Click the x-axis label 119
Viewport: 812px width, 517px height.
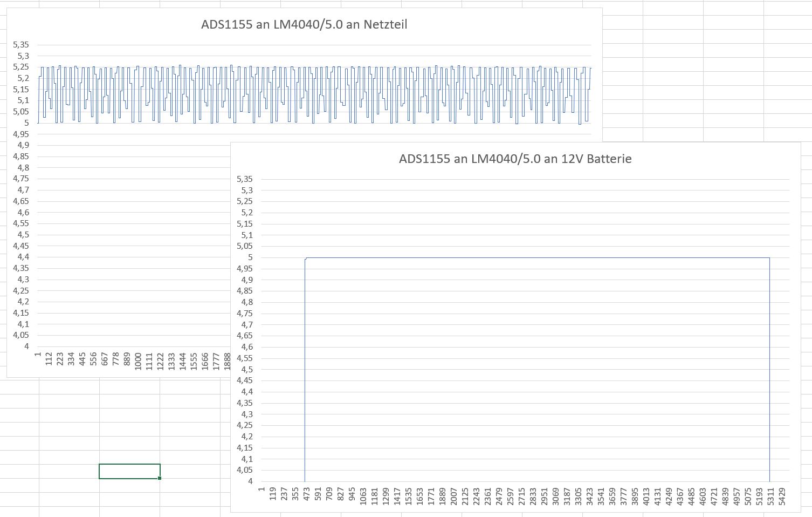tap(273, 494)
